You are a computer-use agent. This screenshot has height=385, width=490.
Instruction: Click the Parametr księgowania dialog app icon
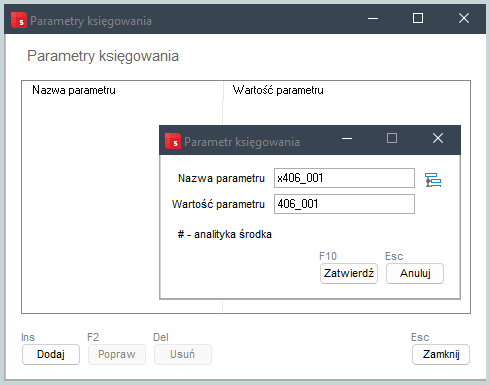pos(173,141)
